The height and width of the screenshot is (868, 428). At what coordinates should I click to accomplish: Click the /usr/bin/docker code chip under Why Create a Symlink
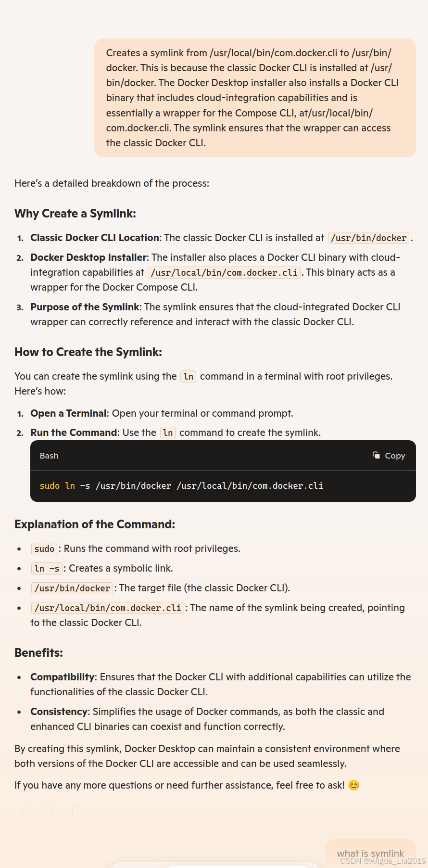[x=368, y=238]
